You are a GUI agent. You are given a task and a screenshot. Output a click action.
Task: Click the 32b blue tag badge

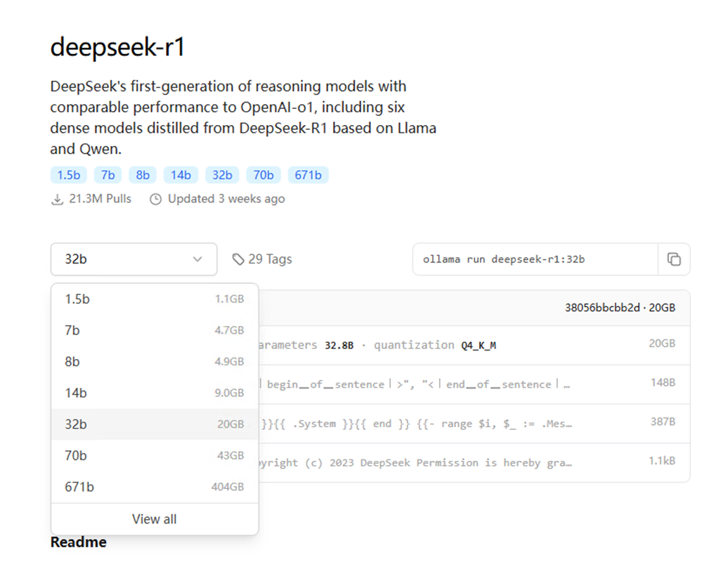(x=222, y=175)
